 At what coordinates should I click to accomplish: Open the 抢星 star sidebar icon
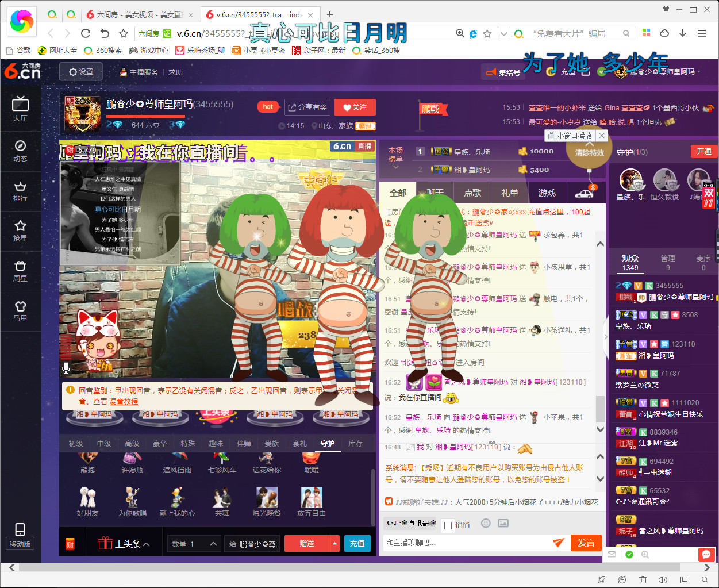click(20, 231)
